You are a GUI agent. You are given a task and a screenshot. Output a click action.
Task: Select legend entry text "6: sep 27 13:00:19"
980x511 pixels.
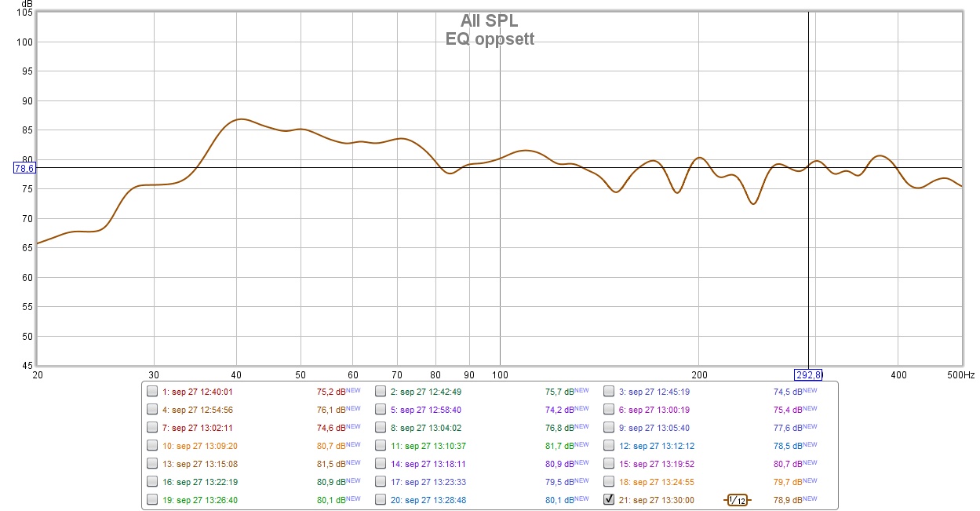point(654,410)
